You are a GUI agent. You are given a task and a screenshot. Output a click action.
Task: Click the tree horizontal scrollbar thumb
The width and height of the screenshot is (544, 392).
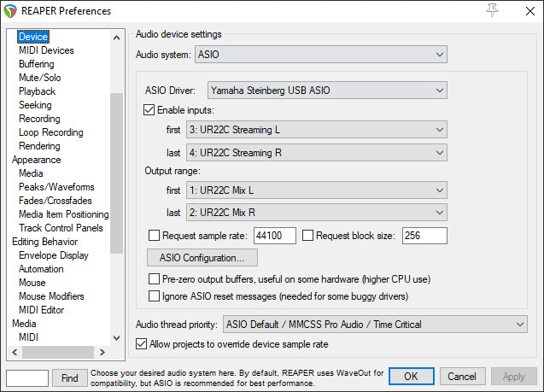58,352
